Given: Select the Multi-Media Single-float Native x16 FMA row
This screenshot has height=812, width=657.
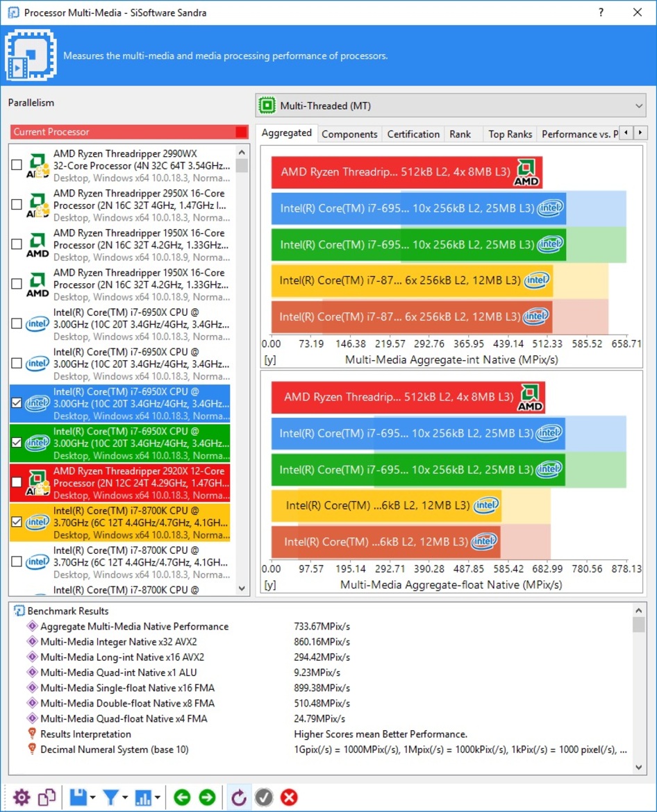Looking at the screenshot, I should (x=326, y=688).
